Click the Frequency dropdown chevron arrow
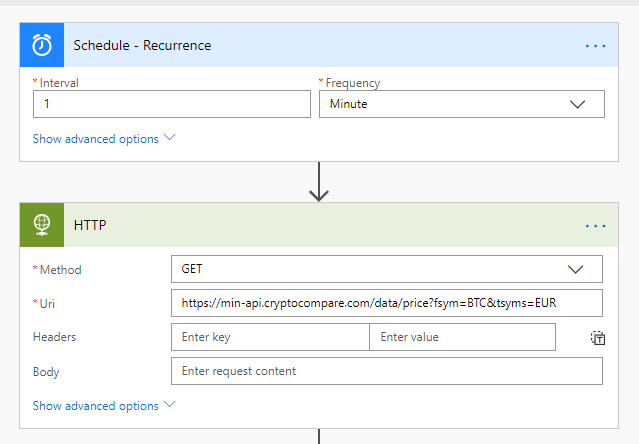Viewport: 639px width, 444px height. tap(577, 104)
